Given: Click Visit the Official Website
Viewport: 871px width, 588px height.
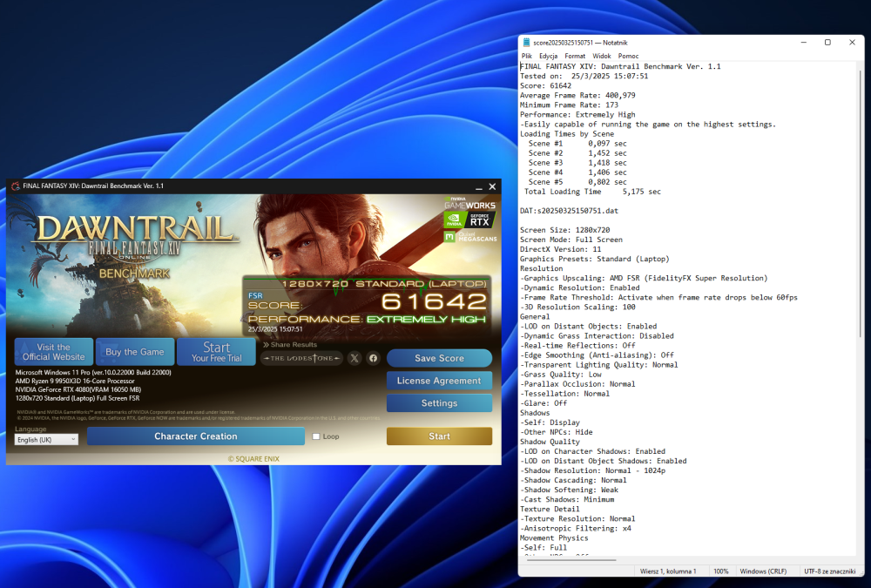Looking at the screenshot, I should pyautogui.click(x=54, y=352).
